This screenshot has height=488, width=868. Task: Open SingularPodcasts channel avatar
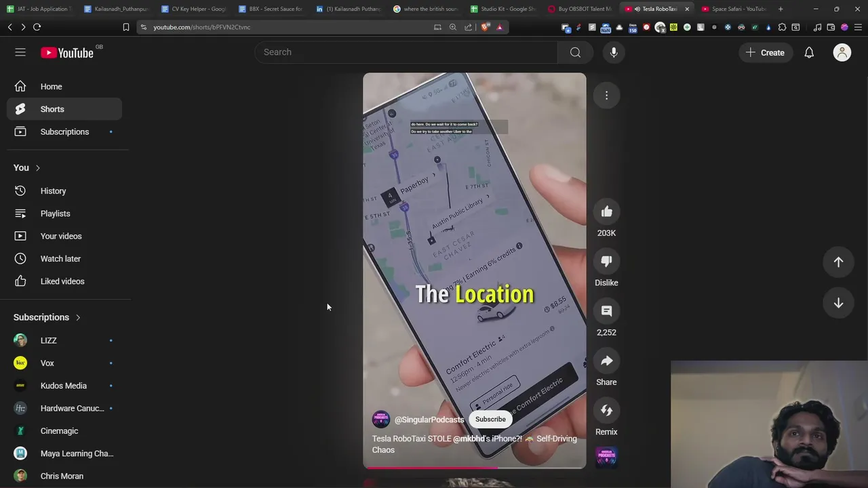pos(381,419)
